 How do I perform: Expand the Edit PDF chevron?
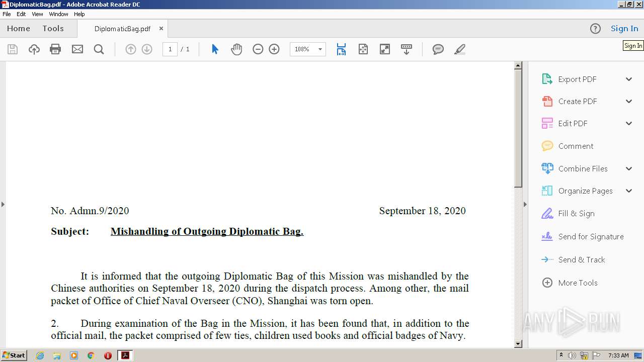(629, 123)
